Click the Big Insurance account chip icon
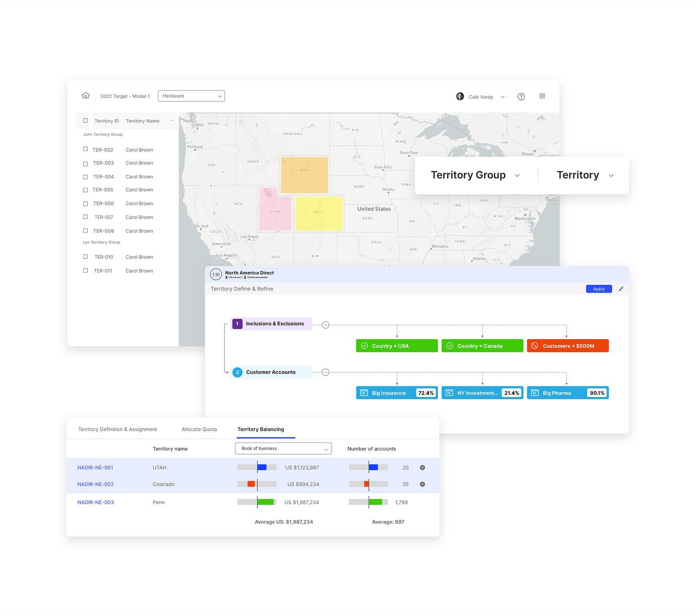 pos(364,393)
